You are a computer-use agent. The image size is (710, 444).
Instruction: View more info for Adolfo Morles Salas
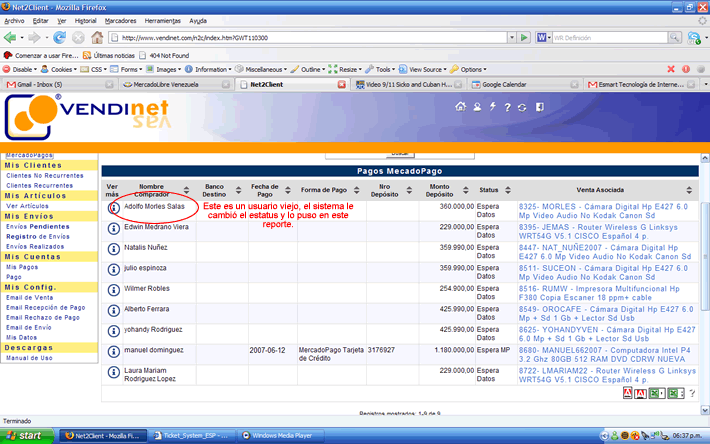[x=114, y=208]
